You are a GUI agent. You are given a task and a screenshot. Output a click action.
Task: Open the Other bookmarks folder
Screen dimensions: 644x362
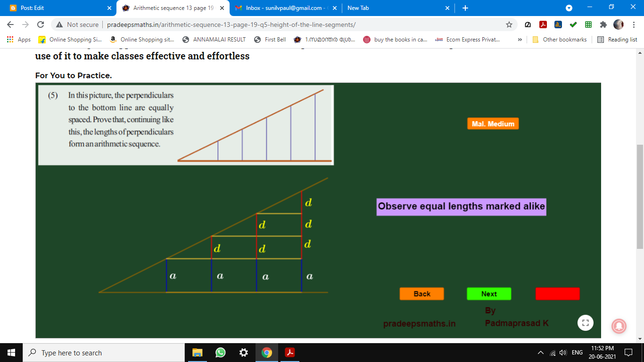click(560, 40)
